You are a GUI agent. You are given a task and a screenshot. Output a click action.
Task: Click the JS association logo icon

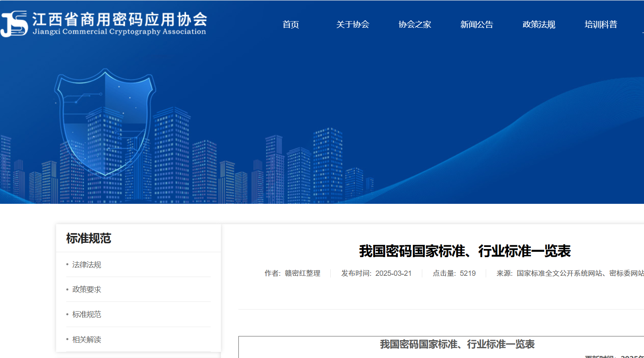click(14, 24)
